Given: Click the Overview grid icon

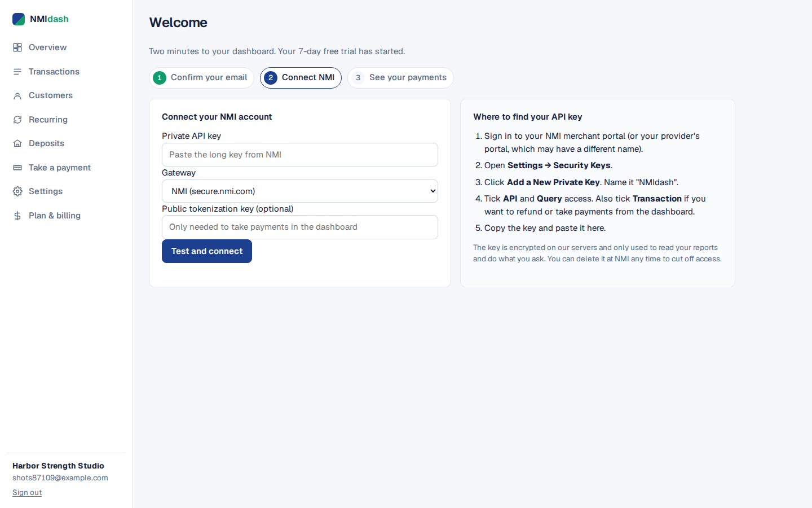Looking at the screenshot, I should (17, 47).
